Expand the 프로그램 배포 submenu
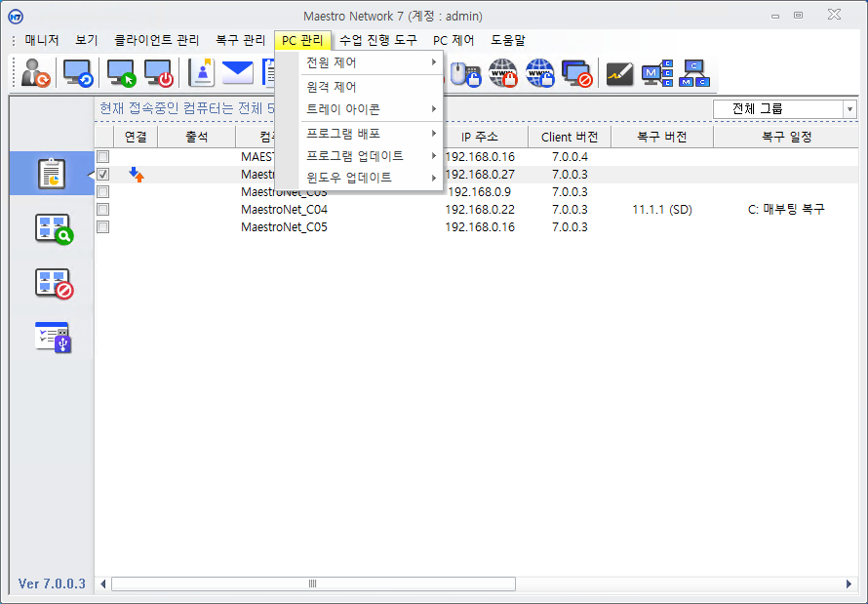868x604 pixels. click(x=371, y=133)
